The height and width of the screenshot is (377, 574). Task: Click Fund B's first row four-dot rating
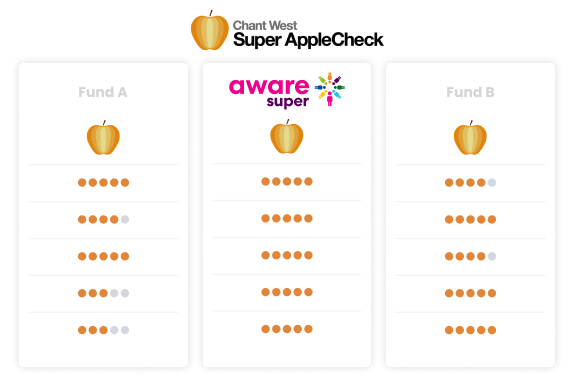pos(470,183)
